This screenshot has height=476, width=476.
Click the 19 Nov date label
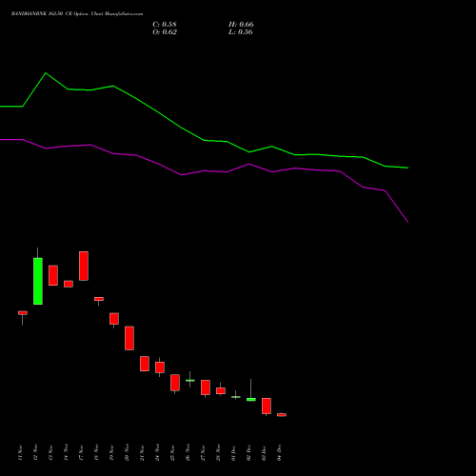pos(111,452)
